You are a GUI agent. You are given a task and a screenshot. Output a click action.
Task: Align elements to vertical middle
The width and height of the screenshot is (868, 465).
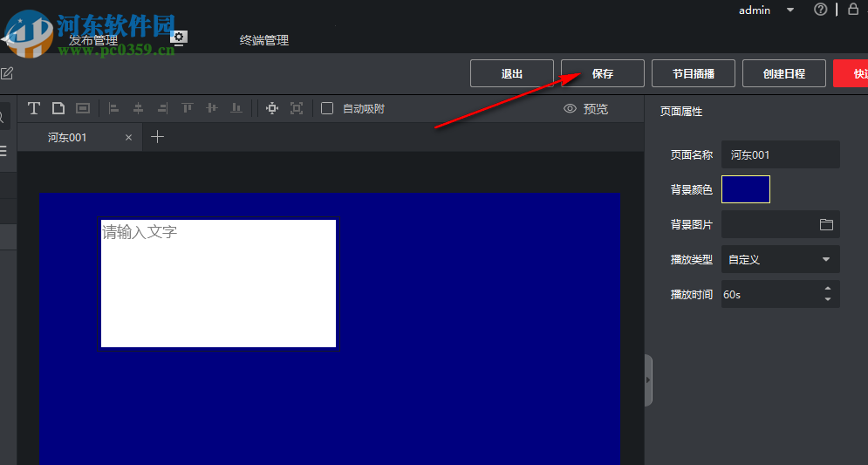pos(211,108)
